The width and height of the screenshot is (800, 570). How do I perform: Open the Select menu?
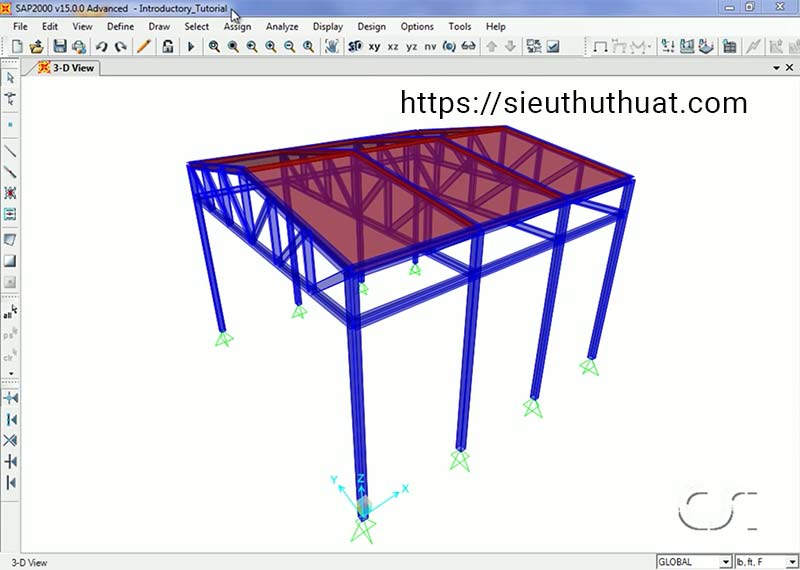click(196, 27)
